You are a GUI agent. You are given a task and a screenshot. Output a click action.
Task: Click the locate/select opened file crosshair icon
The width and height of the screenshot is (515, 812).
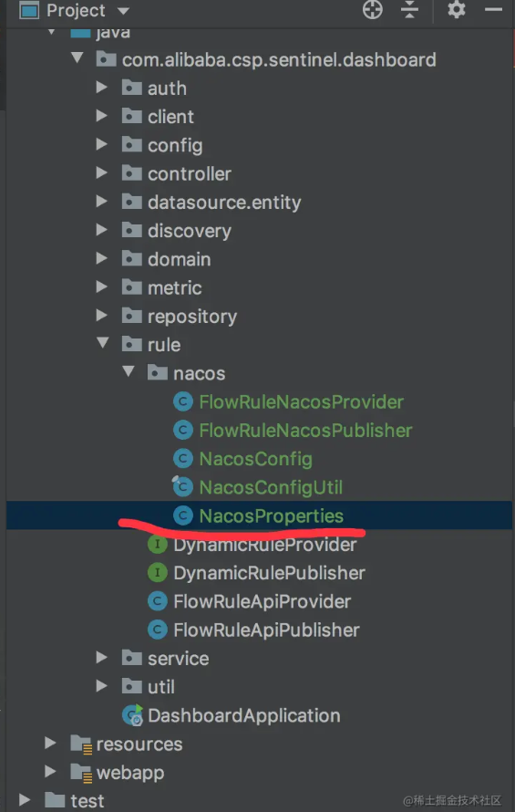click(373, 10)
